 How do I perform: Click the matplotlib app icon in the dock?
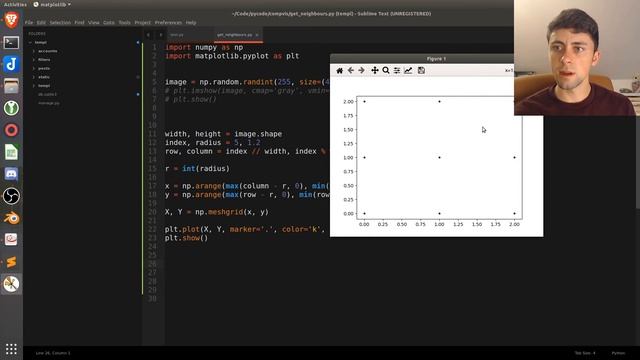(11, 284)
